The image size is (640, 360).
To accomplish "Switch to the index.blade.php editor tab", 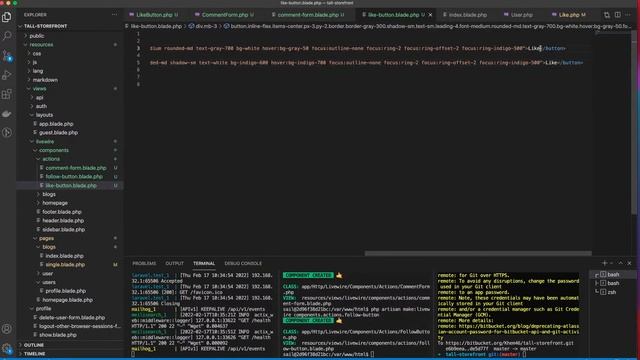I will click(x=468, y=15).
